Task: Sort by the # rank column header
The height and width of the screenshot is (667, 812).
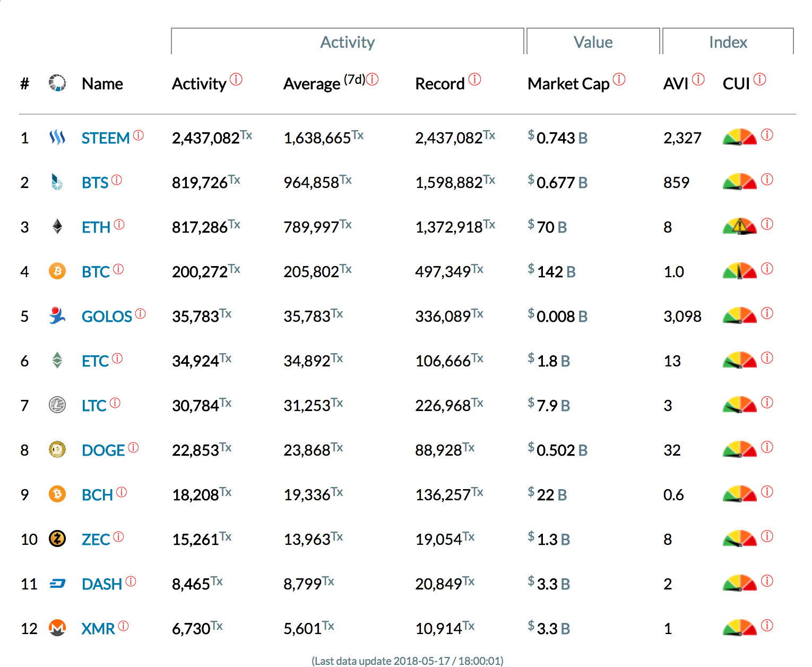Action: coord(24,83)
